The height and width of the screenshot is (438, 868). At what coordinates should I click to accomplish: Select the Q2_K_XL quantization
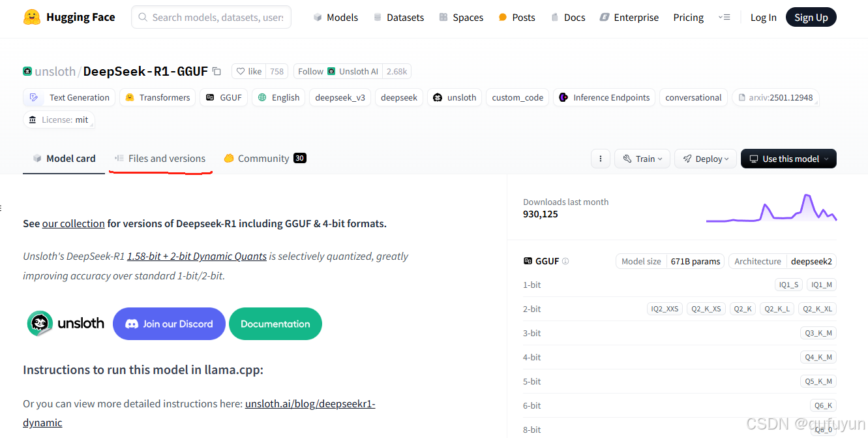tap(817, 309)
